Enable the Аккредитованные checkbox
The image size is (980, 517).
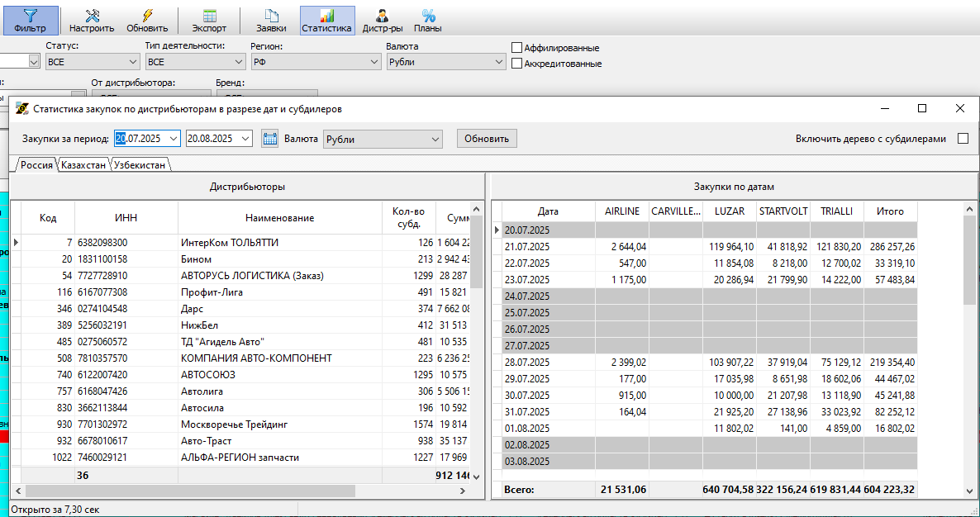click(x=517, y=63)
